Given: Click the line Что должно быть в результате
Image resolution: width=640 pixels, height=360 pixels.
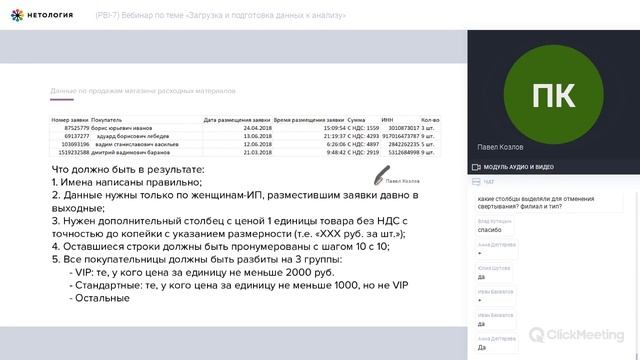Looking at the screenshot, I should click(x=128, y=169).
